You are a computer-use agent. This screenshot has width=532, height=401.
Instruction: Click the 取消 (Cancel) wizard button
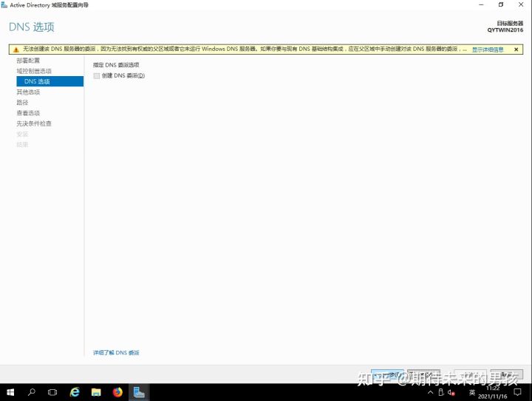[507, 374]
